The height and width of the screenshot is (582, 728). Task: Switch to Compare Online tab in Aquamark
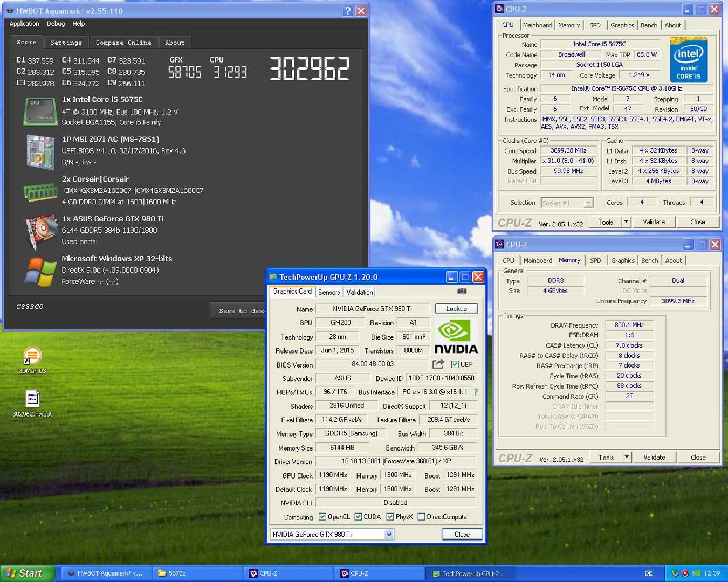(x=123, y=43)
